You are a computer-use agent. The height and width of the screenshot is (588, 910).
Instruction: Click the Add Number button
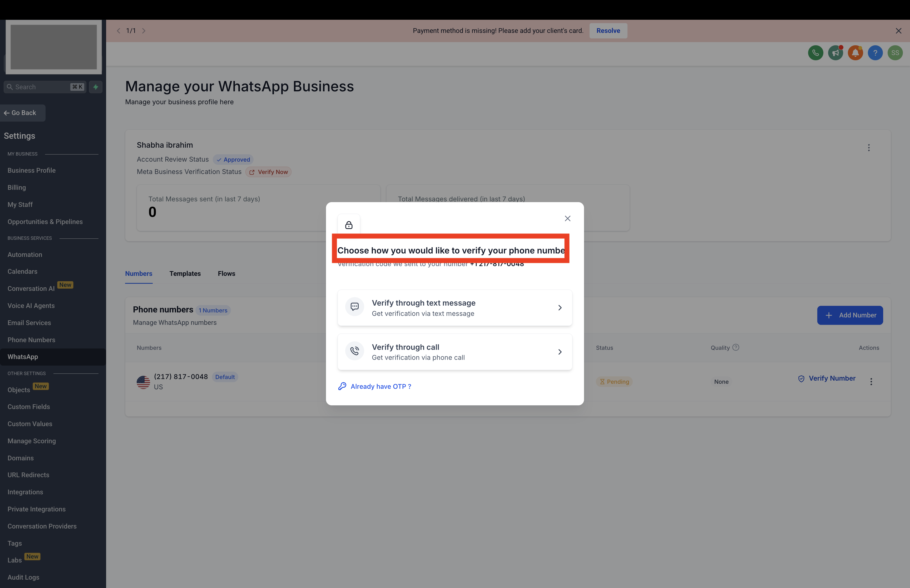point(850,315)
